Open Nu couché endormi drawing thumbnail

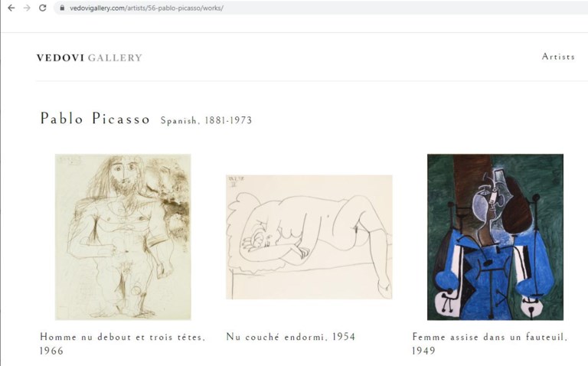(x=309, y=237)
